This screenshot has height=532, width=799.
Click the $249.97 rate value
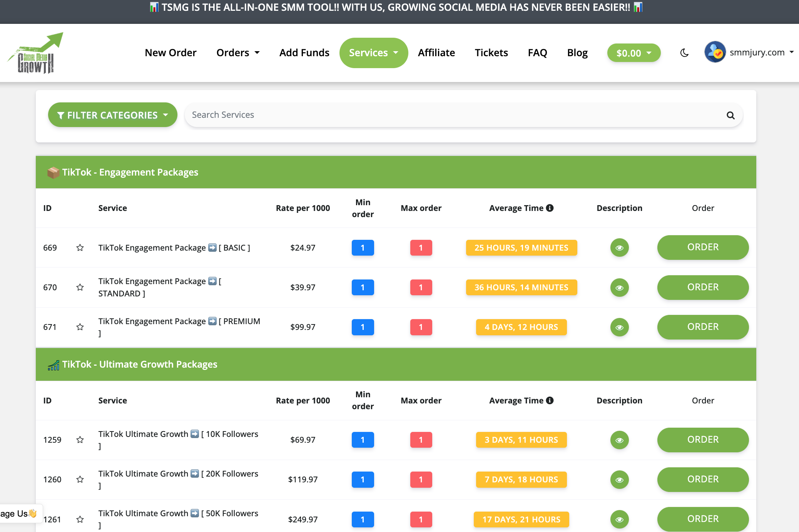[303, 519]
